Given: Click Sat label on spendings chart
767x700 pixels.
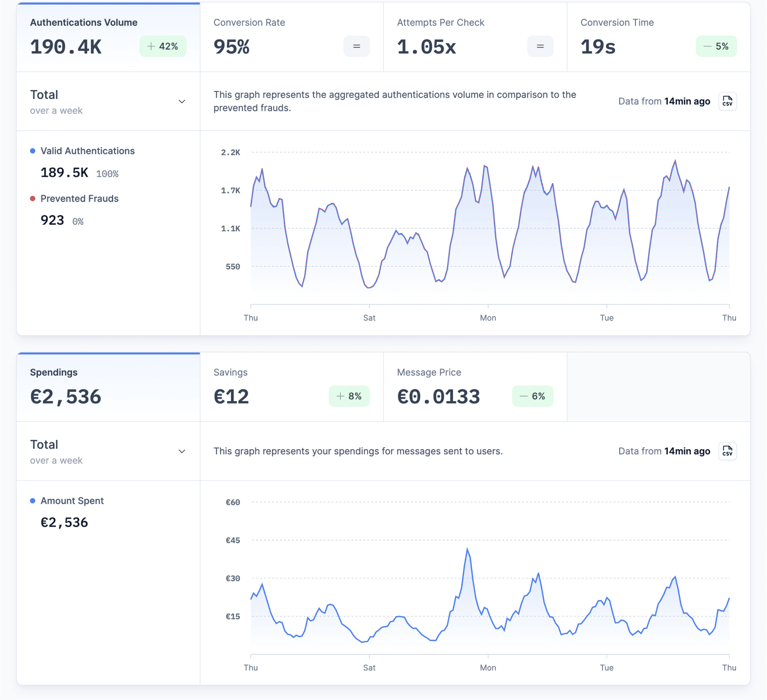Looking at the screenshot, I should tap(369, 668).
